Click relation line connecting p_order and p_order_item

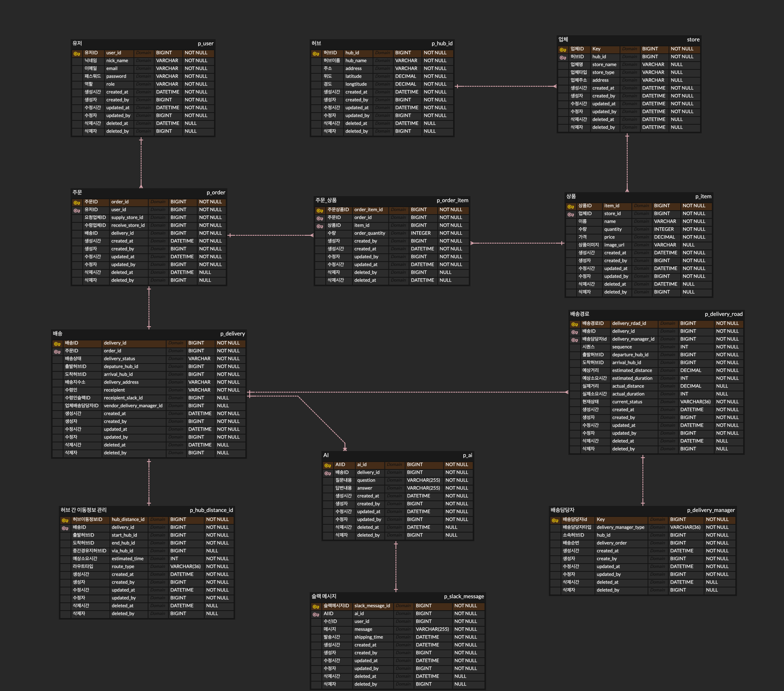pyautogui.click(x=270, y=235)
